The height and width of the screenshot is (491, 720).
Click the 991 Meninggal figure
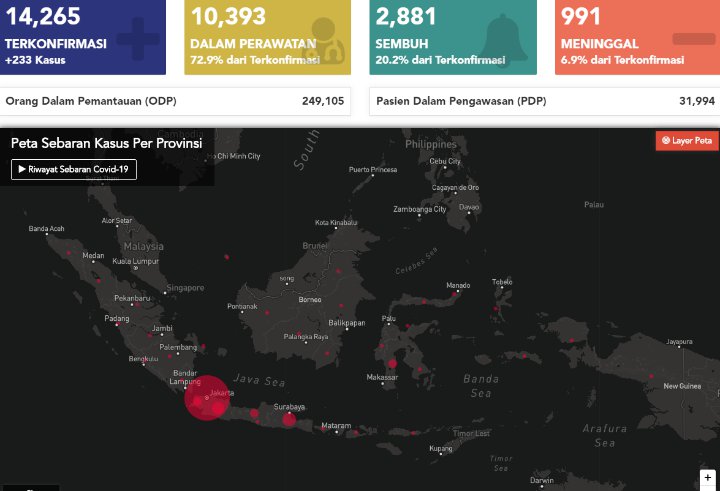coord(580,16)
